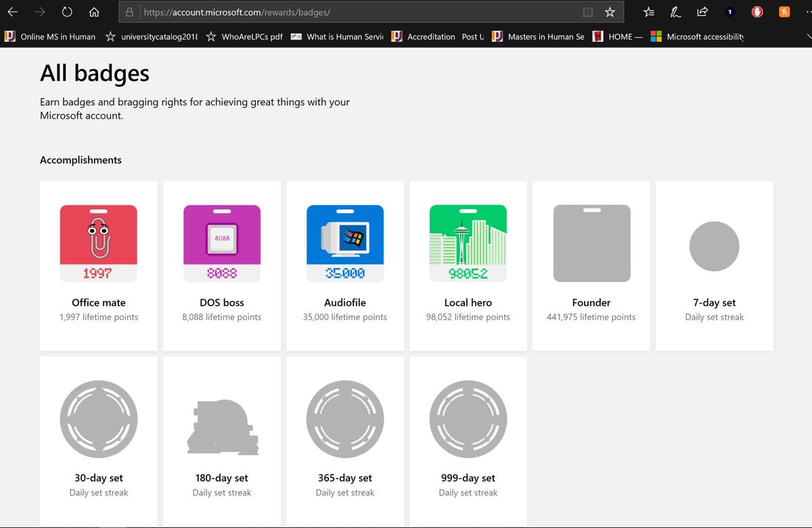Open universitycatalog2018 bookmark
812x528 pixels.
click(151, 37)
